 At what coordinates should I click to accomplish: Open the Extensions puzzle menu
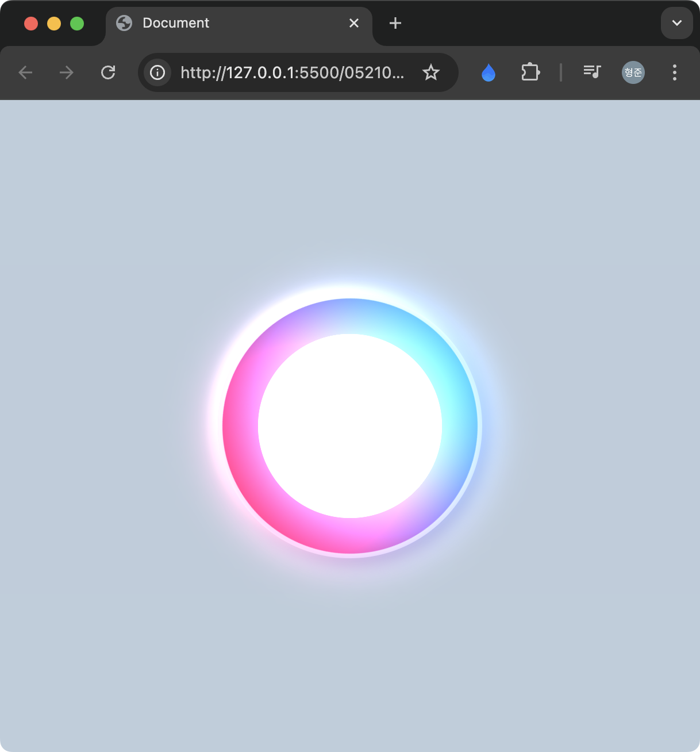click(530, 72)
